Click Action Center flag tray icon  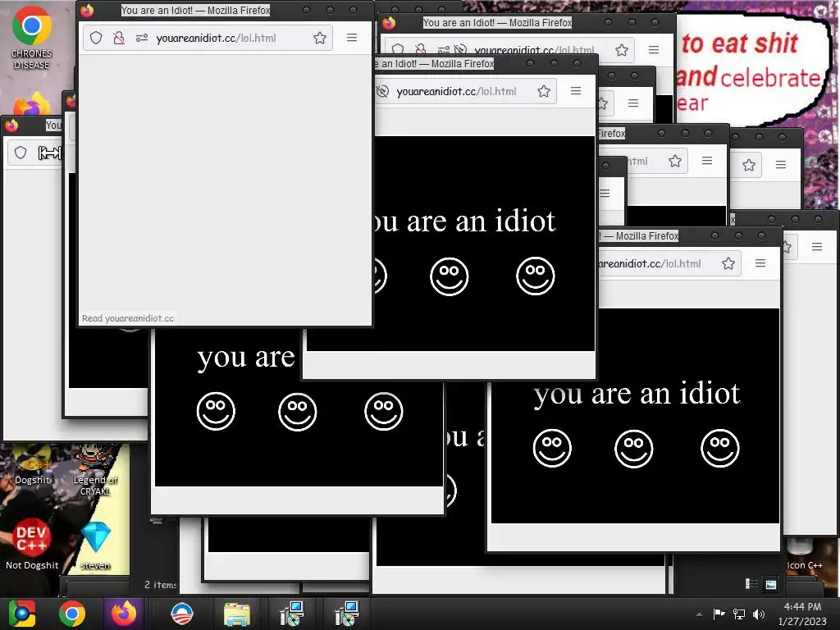click(x=719, y=614)
